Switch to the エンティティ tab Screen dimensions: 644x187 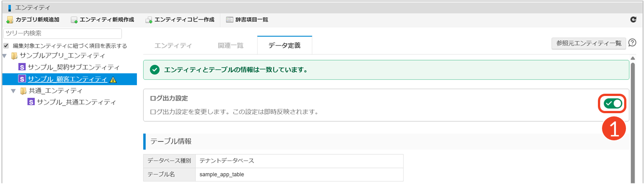coord(173,45)
